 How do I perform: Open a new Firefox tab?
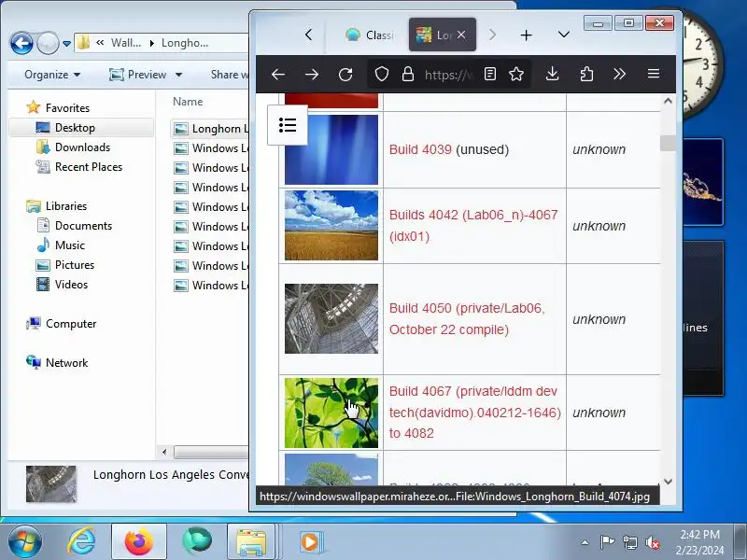click(x=526, y=35)
